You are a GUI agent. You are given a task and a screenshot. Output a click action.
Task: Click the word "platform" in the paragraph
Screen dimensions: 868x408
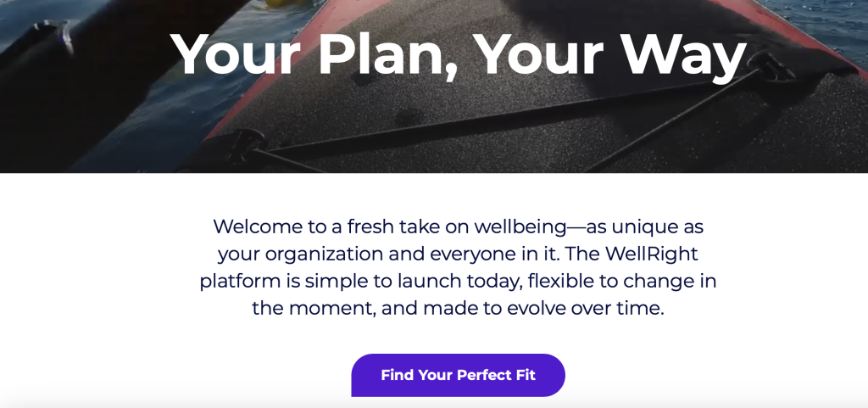pyautogui.click(x=239, y=282)
